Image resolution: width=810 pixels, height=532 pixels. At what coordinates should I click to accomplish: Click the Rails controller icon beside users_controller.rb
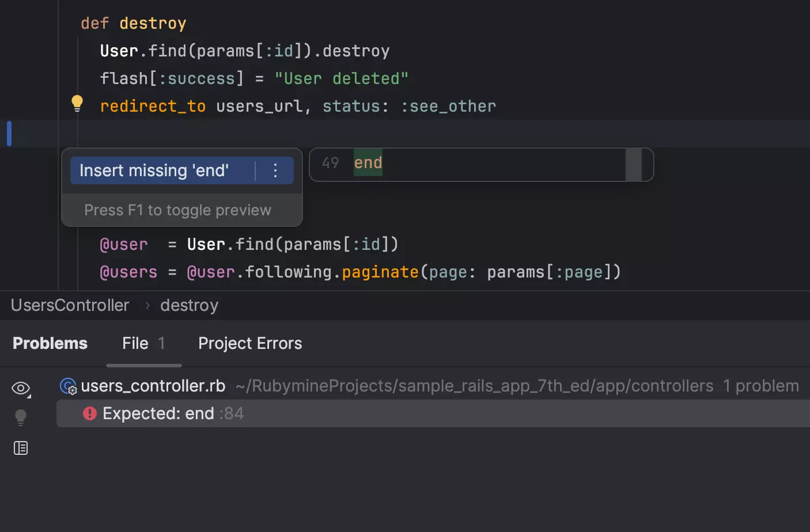68,386
